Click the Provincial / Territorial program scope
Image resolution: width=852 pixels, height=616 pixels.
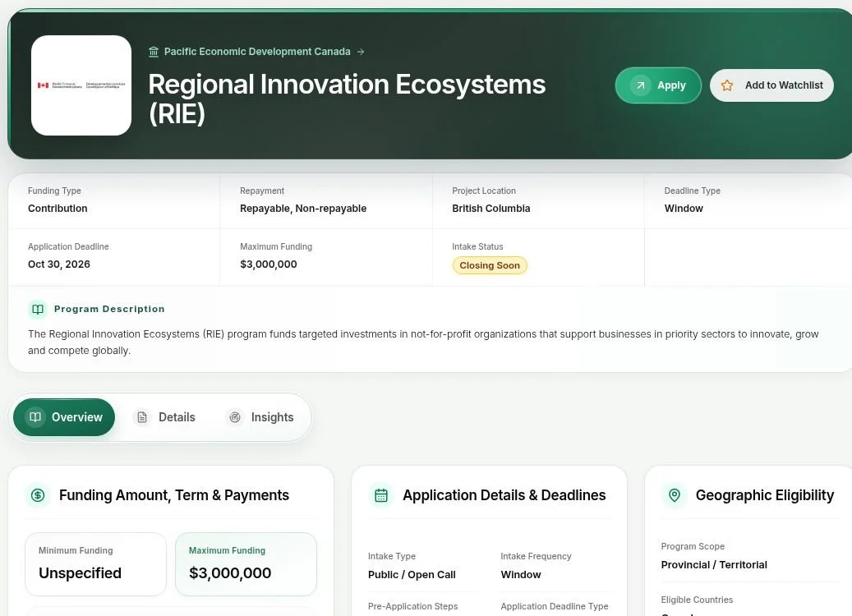[x=714, y=565]
